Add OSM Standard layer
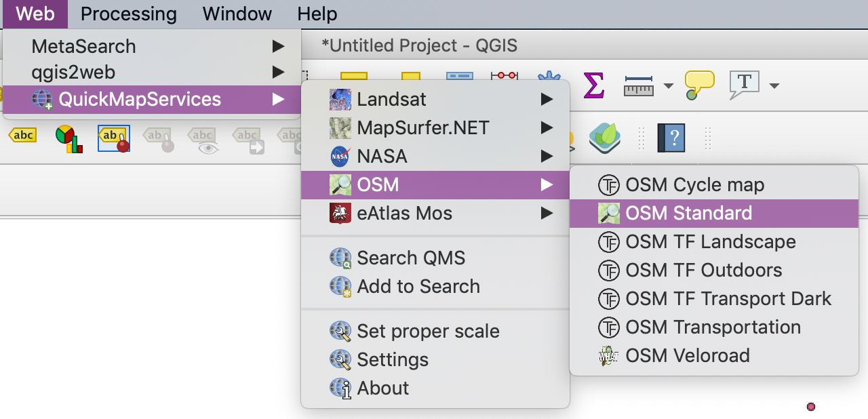Screen dimensions: 868x419 [x=714, y=213]
